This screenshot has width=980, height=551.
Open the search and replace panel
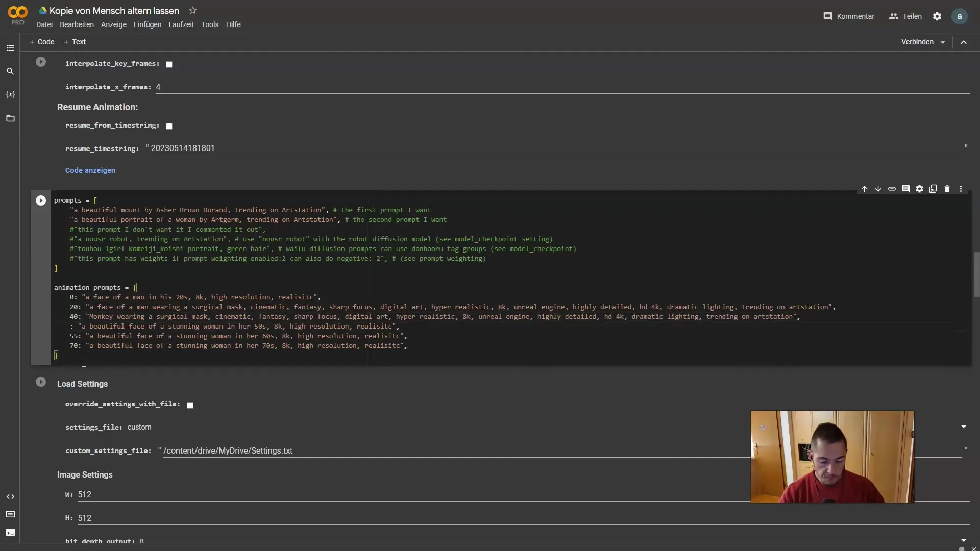[10, 71]
